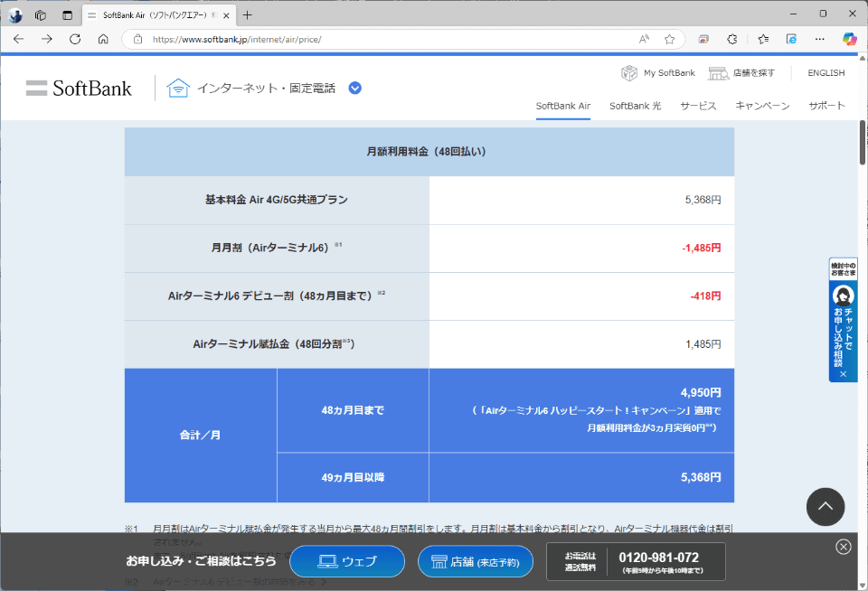Open the サポート nav menu
The height and width of the screenshot is (591, 868).
click(x=826, y=106)
